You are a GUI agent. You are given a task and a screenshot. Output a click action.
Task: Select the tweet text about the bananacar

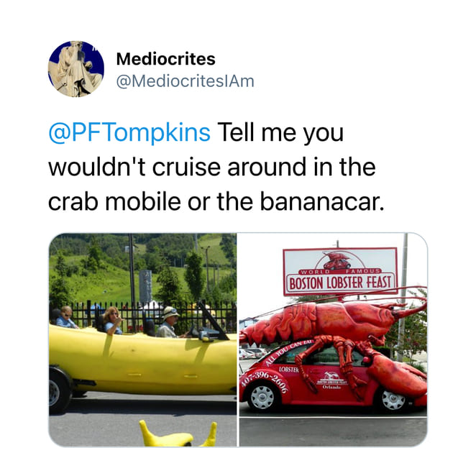(216, 167)
